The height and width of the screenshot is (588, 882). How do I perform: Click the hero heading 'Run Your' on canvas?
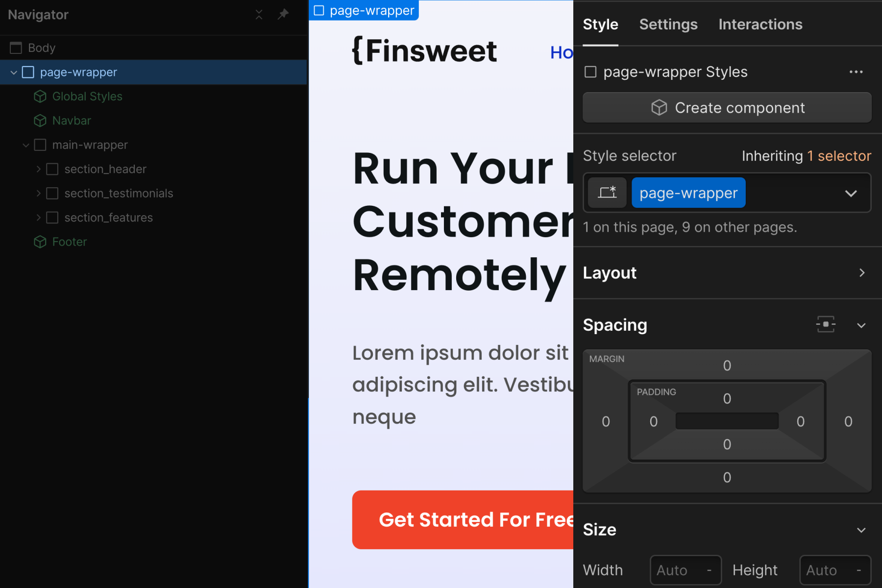[x=453, y=169]
